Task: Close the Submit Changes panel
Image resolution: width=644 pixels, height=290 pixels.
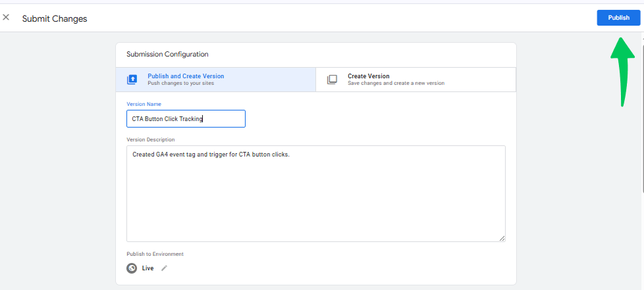Action: pos(6,18)
